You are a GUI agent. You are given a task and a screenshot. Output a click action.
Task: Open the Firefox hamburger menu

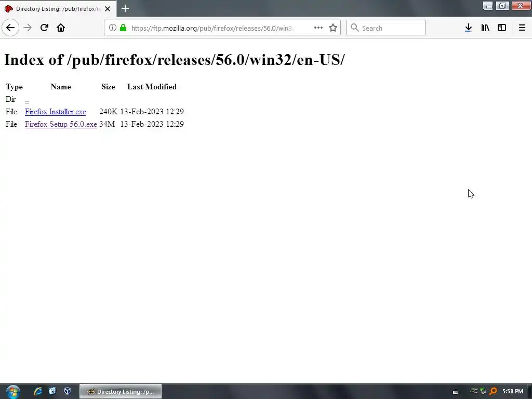point(522,28)
